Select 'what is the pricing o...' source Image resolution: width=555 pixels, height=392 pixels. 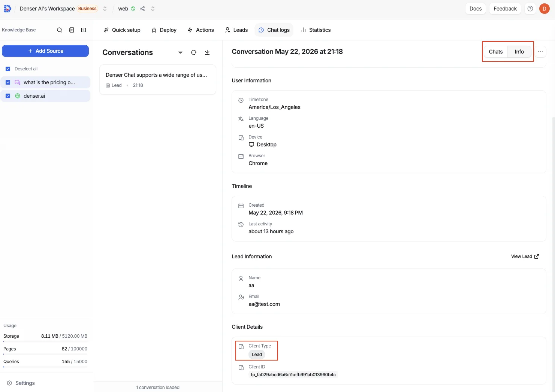(x=45, y=82)
